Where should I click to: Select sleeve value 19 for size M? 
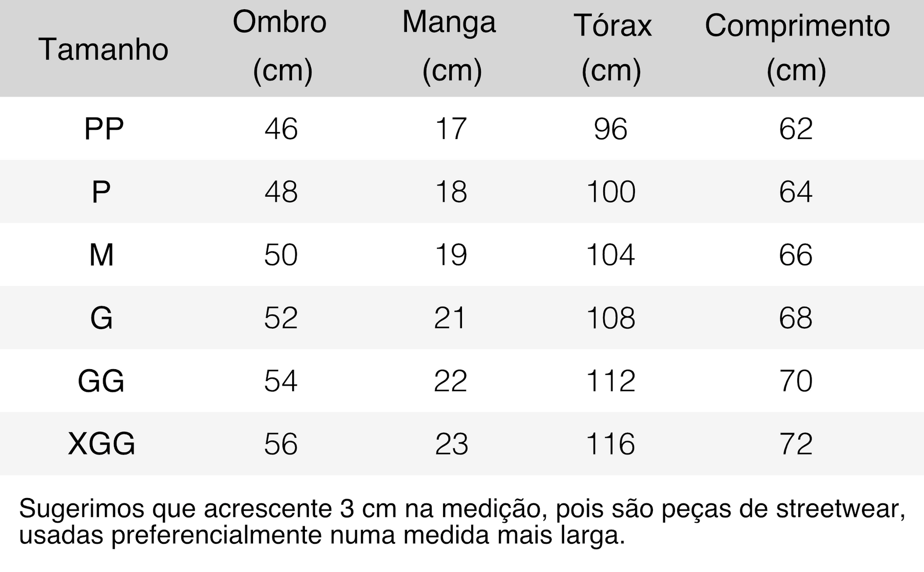click(451, 255)
